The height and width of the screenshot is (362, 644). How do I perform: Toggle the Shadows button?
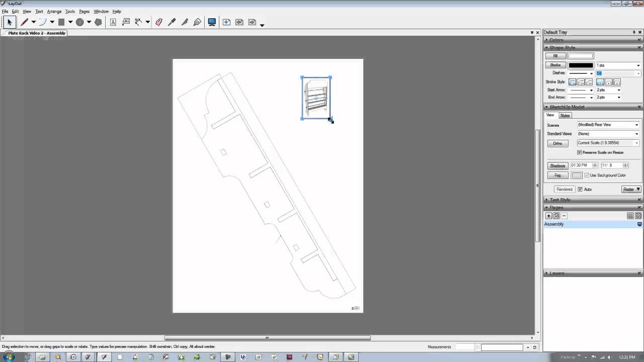tap(557, 165)
